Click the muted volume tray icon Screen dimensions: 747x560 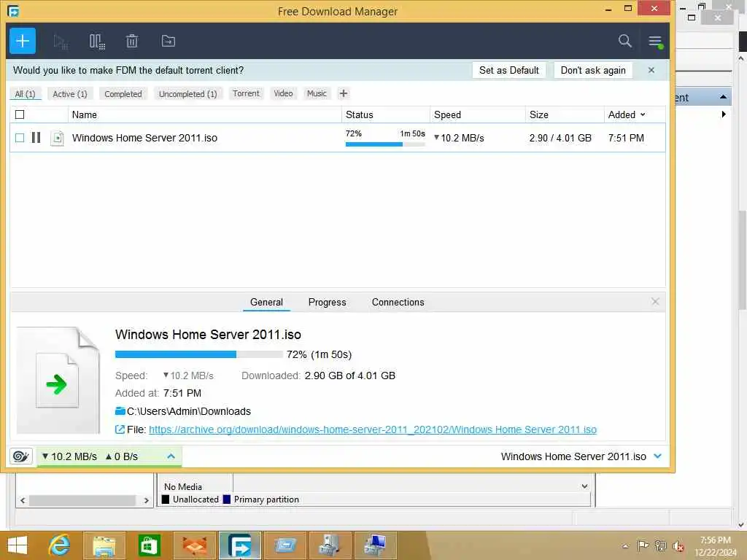click(x=678, y=545)
